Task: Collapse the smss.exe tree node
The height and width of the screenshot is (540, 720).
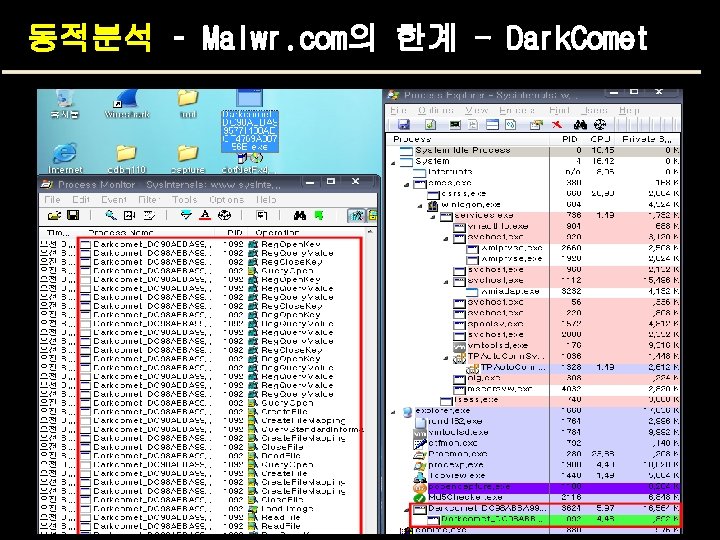Action: coord(406,184)
